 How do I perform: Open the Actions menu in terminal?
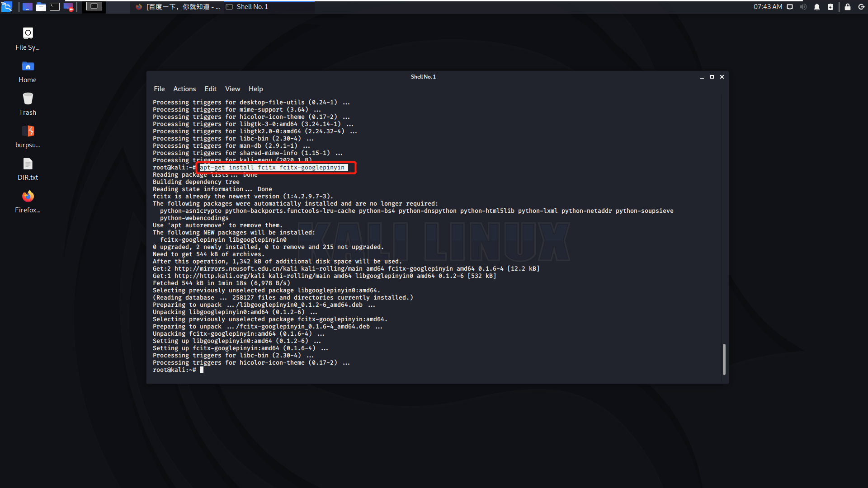pos(184,89)
